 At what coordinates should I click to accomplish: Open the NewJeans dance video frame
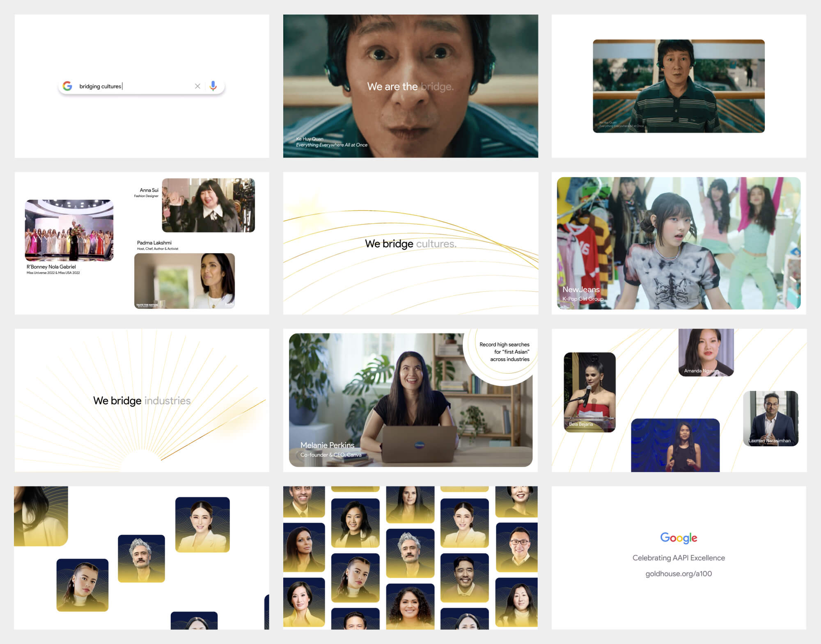[x=679, y=243]
